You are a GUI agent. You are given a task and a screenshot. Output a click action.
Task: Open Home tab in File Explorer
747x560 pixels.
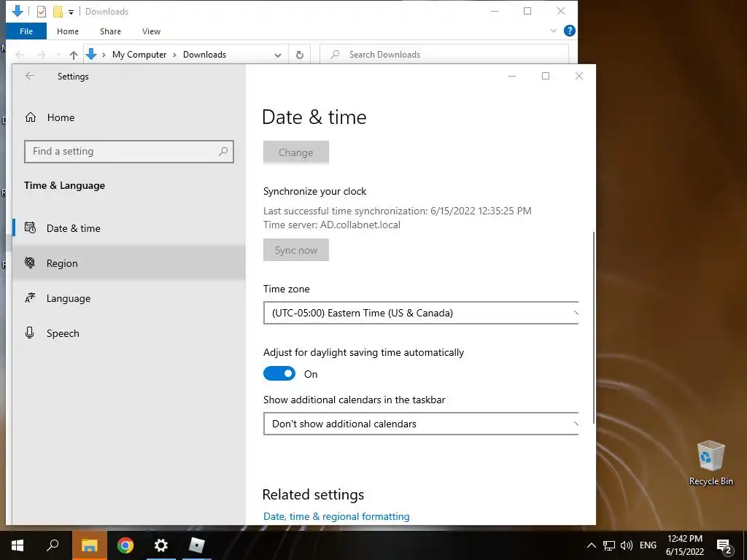point(68,31)
